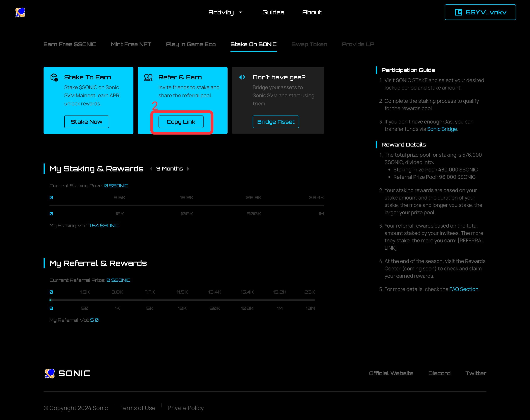Click the Don't have gas? card title
530x420 pixels.
[279, 77]
